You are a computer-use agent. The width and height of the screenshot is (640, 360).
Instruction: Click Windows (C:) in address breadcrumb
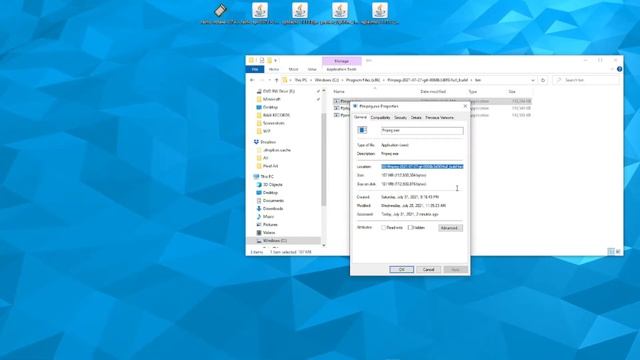(x=327, y=80)
